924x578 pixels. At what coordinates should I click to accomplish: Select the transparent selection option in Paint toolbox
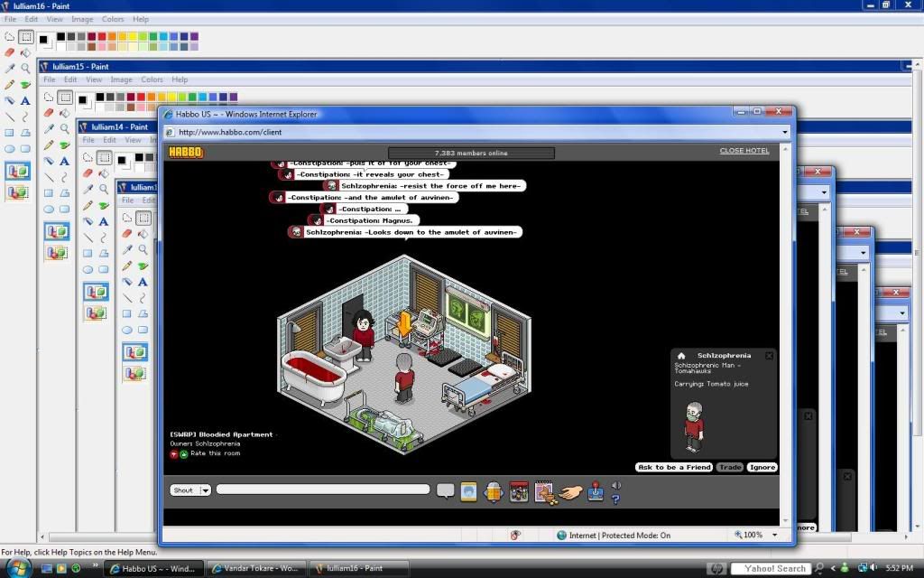[x=17, y=191]
